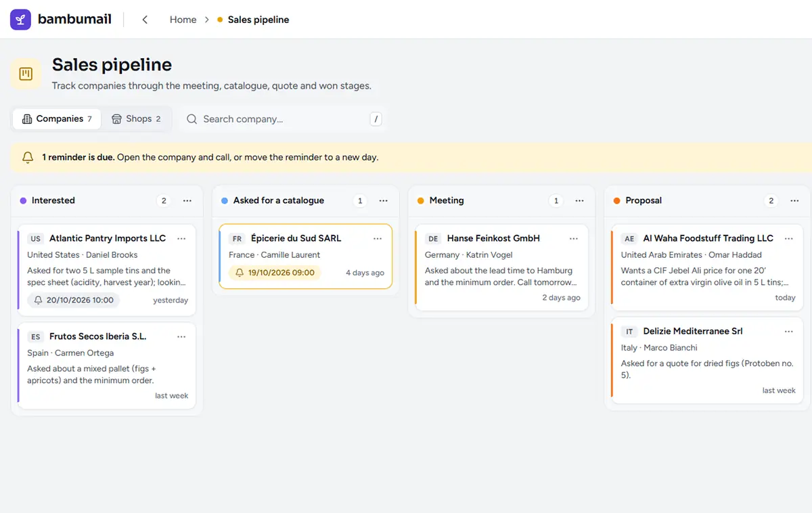Open Al Waha Foodstuff Trading LLC

click(708, 238)
